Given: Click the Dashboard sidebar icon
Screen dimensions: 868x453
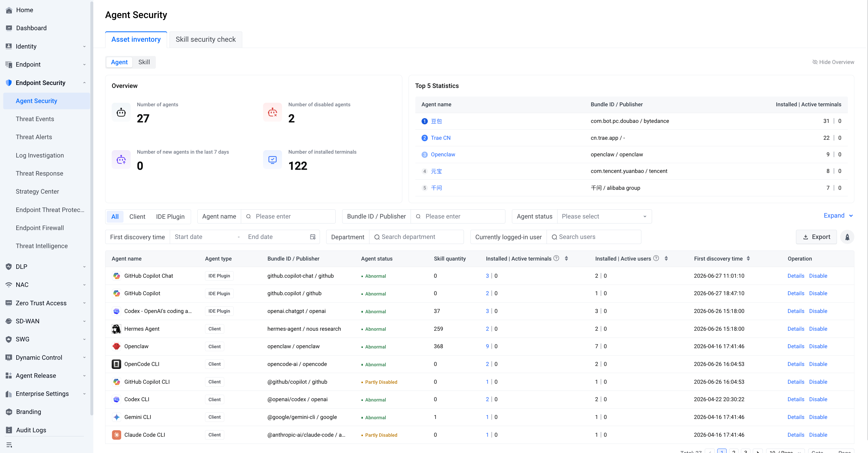Looking at the screenshot, I should click(x=9, y=28).
